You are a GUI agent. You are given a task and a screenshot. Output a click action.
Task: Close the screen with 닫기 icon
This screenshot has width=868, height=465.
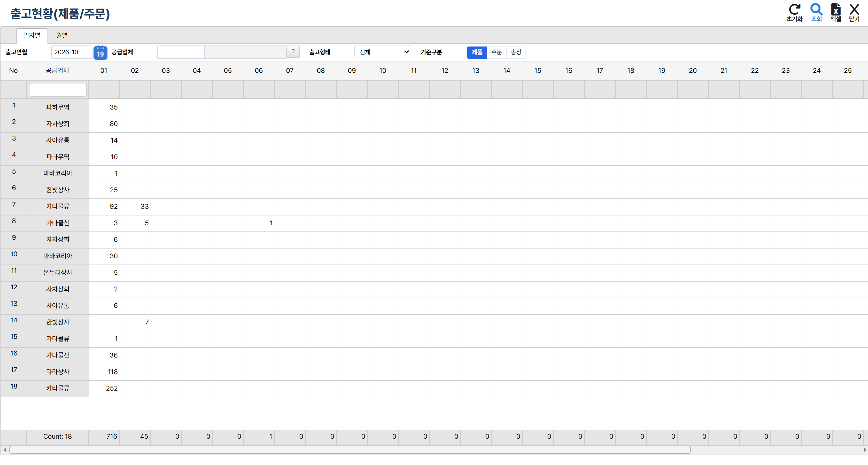tap(854, 12)
